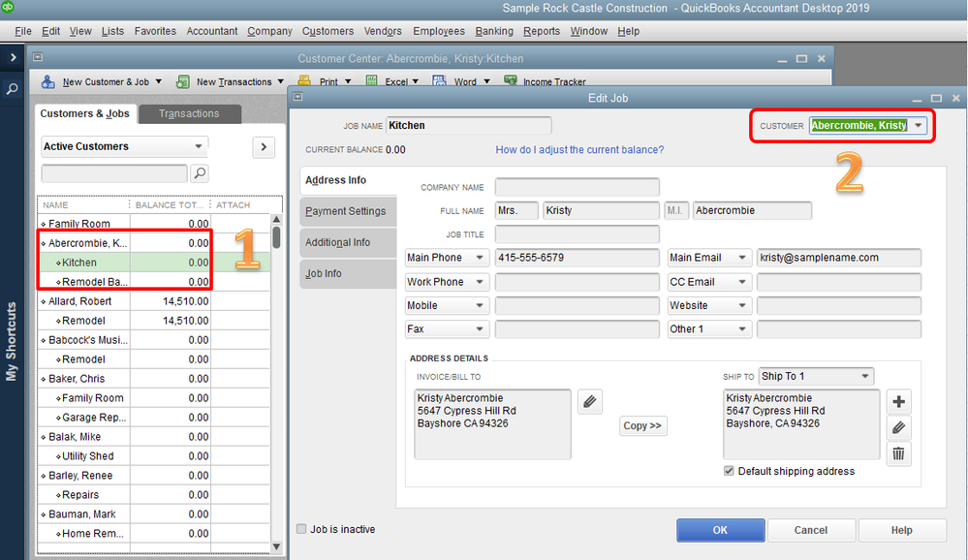Click the Main Email address field
The height and width of the screenshot is (560, 968).
(839, 258)
